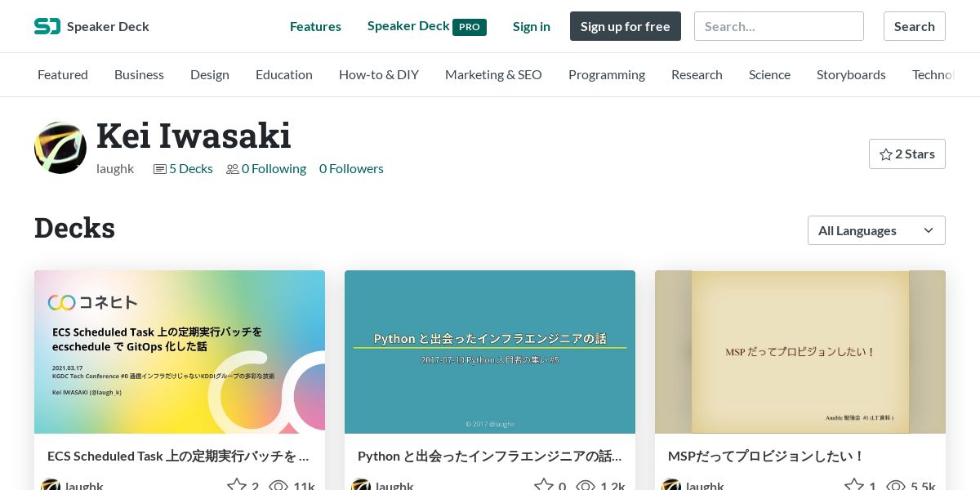Open the Storyboards category
This screenshot has width=980, height=490.
[851, 74]
